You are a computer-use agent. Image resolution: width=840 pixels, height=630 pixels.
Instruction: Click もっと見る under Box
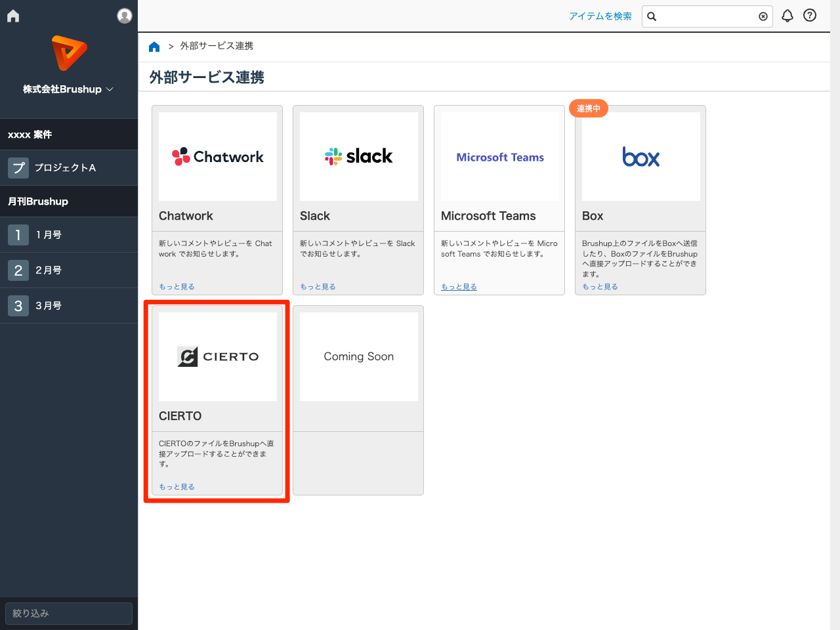[600, 287]
